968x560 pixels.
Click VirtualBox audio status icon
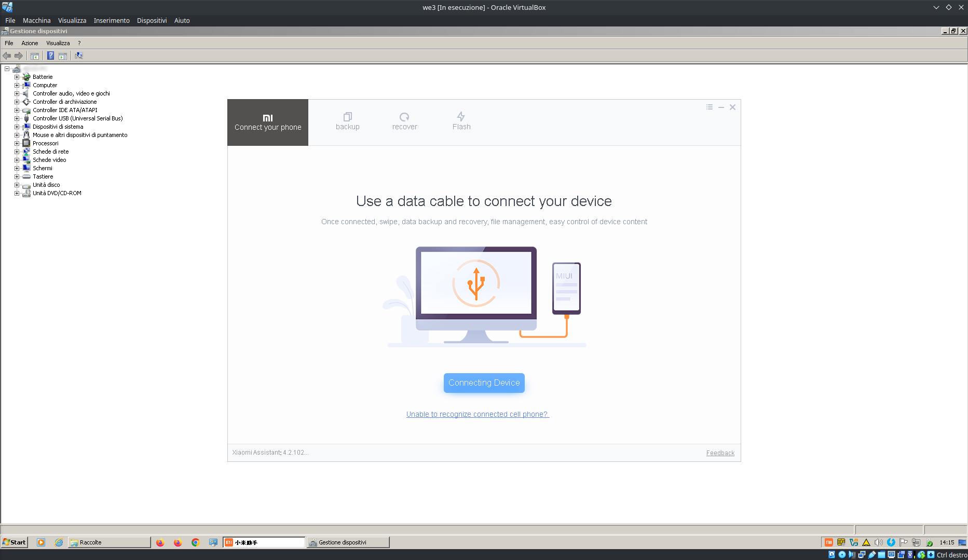[852, 555]
